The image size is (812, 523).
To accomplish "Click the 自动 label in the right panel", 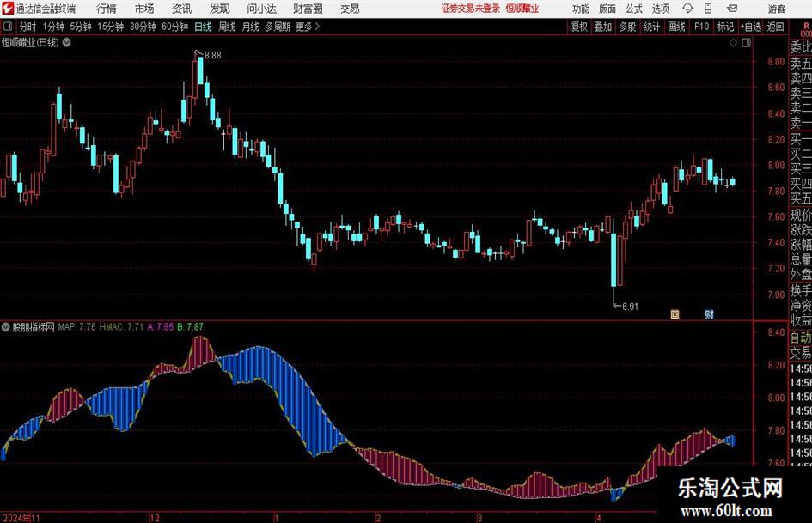I will click(801, 338).
